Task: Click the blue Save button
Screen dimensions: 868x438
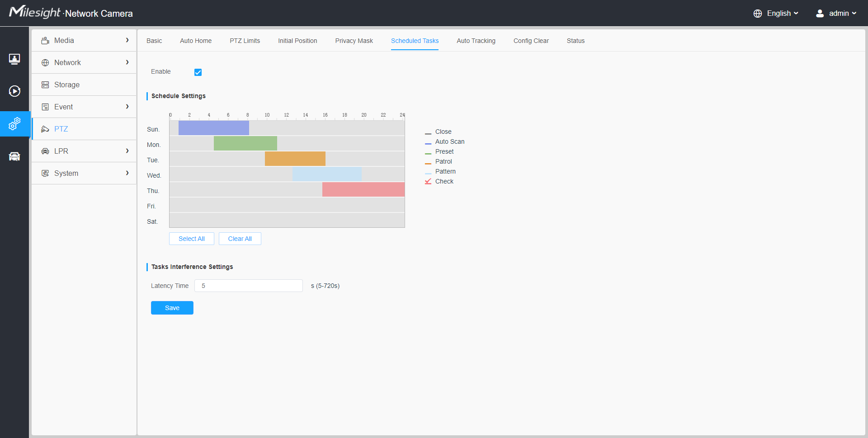Action: pos(172,308)
